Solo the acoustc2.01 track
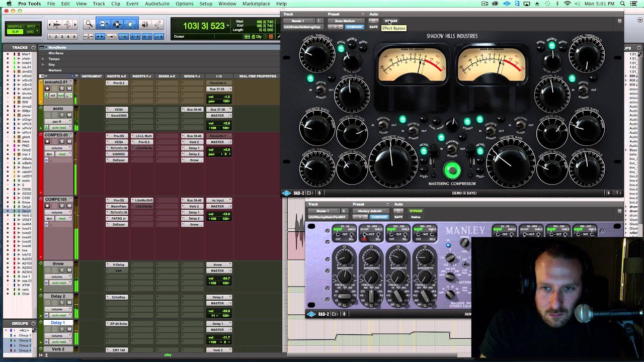644x362 pixels. point(62,88)
